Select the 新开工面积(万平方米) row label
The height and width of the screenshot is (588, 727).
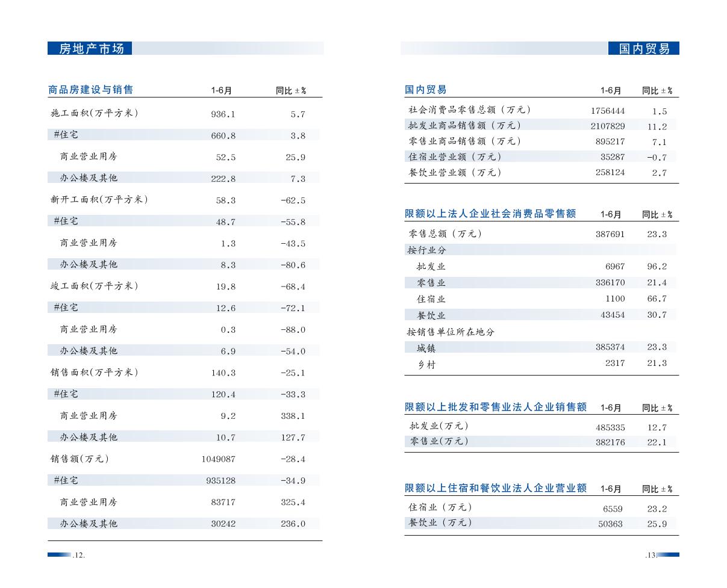(99, 200)
